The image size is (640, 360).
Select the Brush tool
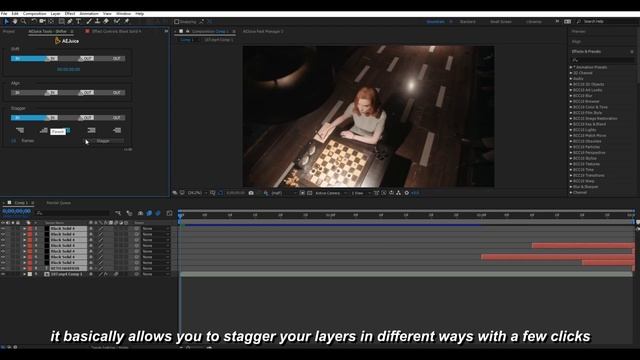[x=89, y=21]
